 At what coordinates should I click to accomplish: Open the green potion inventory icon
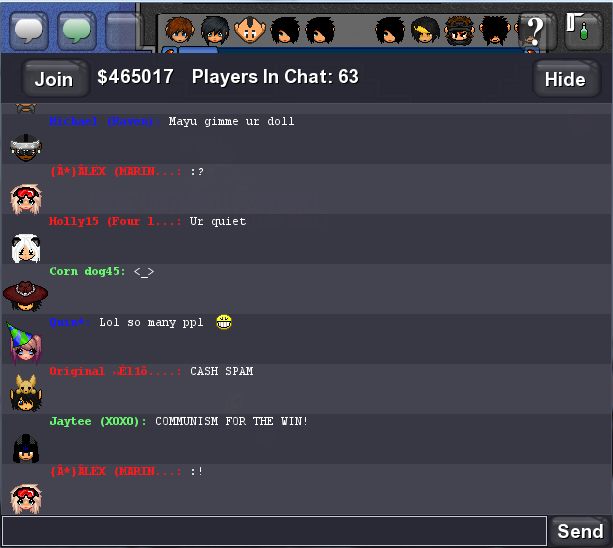(x=583, y=30)
